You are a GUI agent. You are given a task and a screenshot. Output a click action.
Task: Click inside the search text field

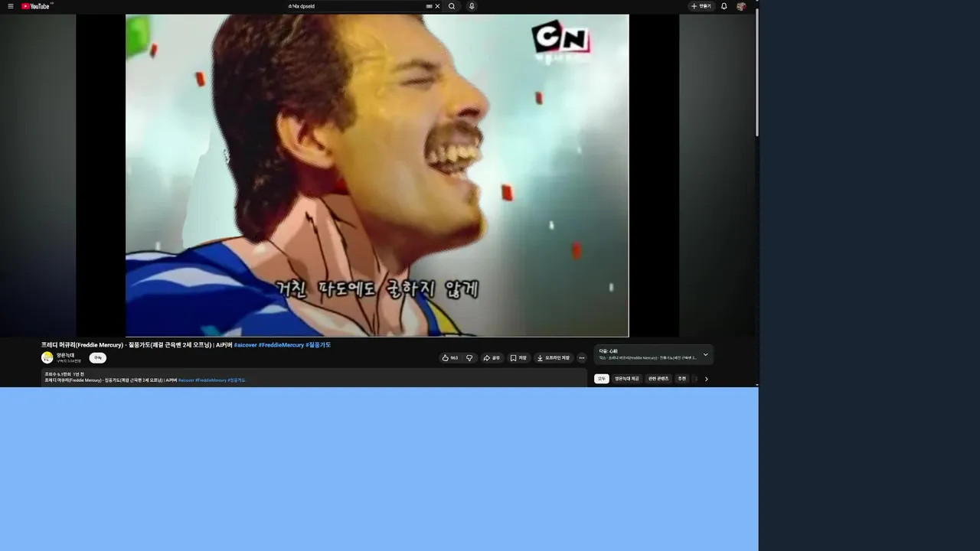click(x=354, y=6)
